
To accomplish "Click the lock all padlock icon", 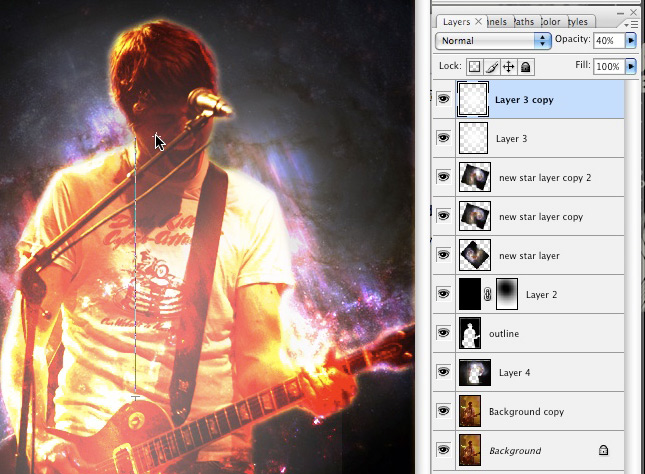I will pos(525,67).
